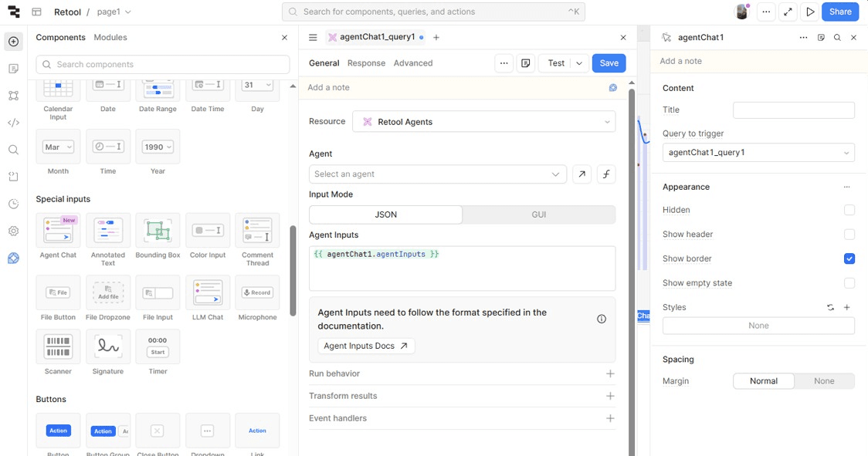Viewport: 868px width, 456px height.
Task: Click the note icon near the Save button
Action: [x=526, y=62]
